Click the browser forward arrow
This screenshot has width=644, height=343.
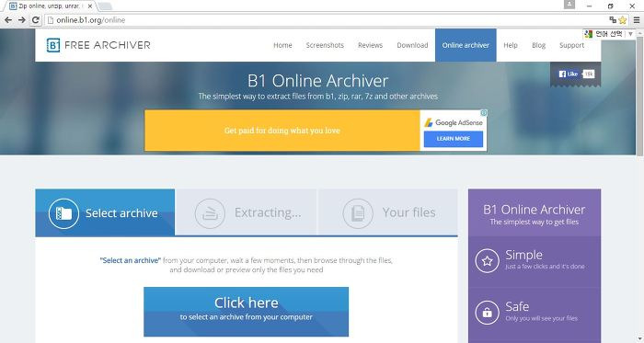(x=22, y=19)
